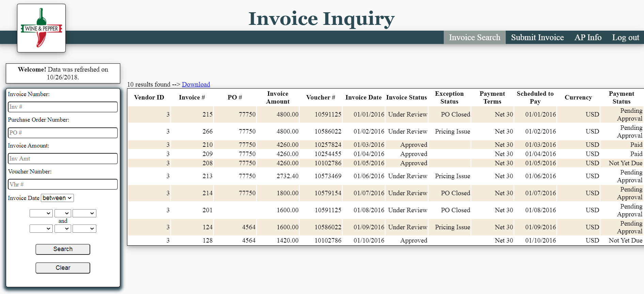Click the Invoice Amount column header
The width and height of the screenshot is (644, 294).
tap(278, 97)
